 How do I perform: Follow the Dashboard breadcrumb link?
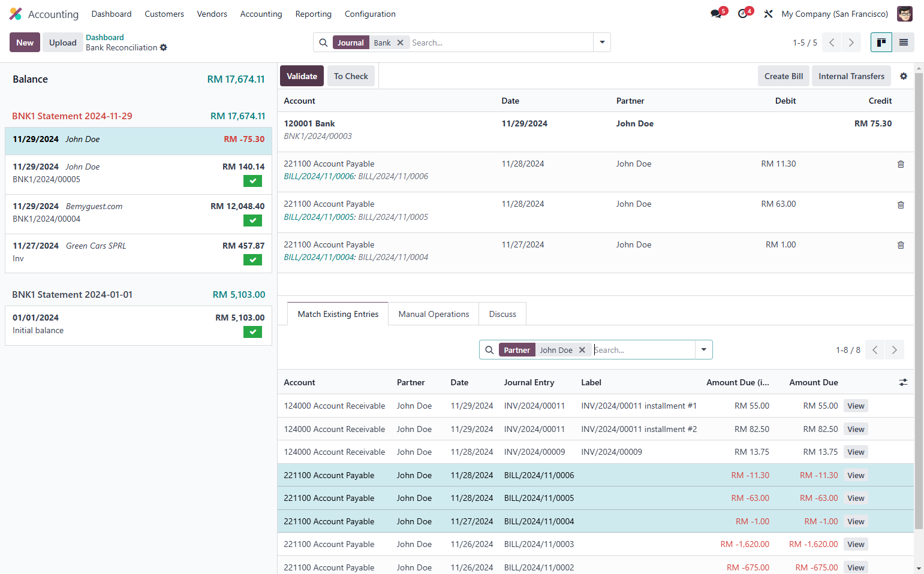point(105,37)
